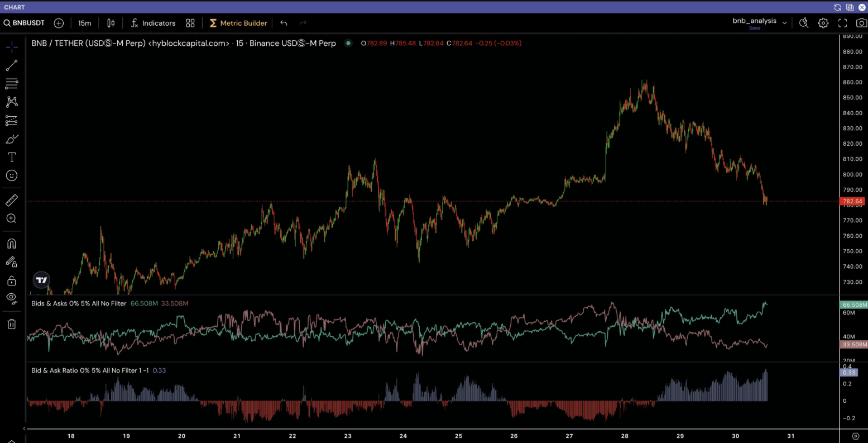
Task: Open the candlestick chart type menu
Action: pyautogui.click(x=111, y=23)
